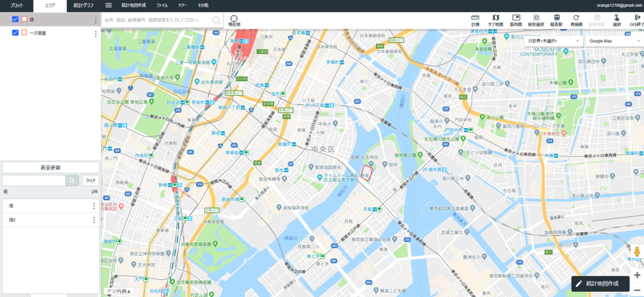The height and width of the screenshot is (297, 644).
Task: Uncheck the 一次商圏 layer checkbox
Action: (15, 33)
